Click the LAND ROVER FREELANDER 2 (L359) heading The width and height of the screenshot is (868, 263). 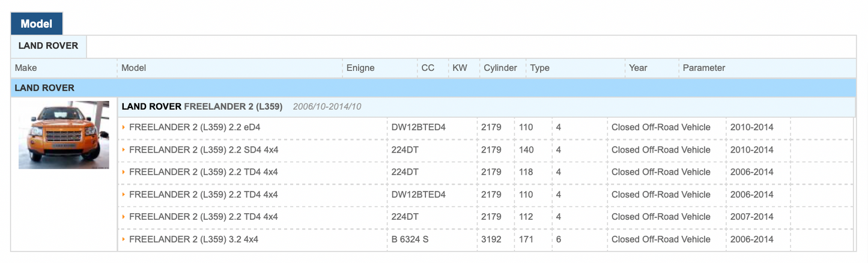(x=202, y=107)
